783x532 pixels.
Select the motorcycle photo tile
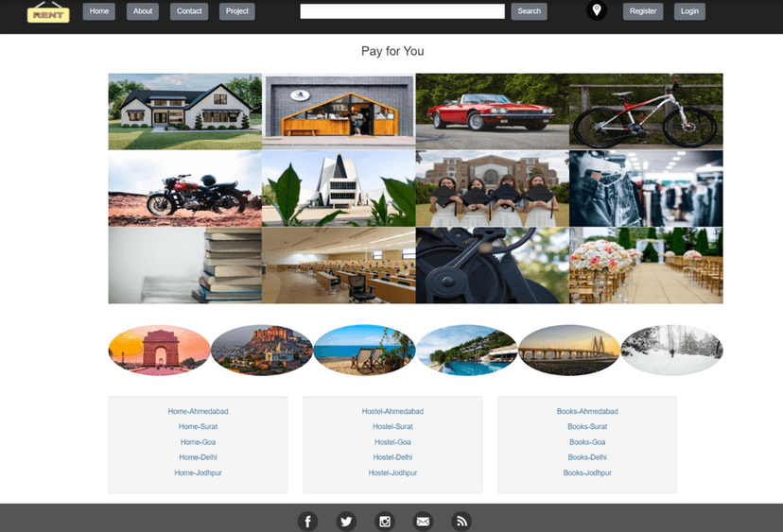tap(185, 189)
